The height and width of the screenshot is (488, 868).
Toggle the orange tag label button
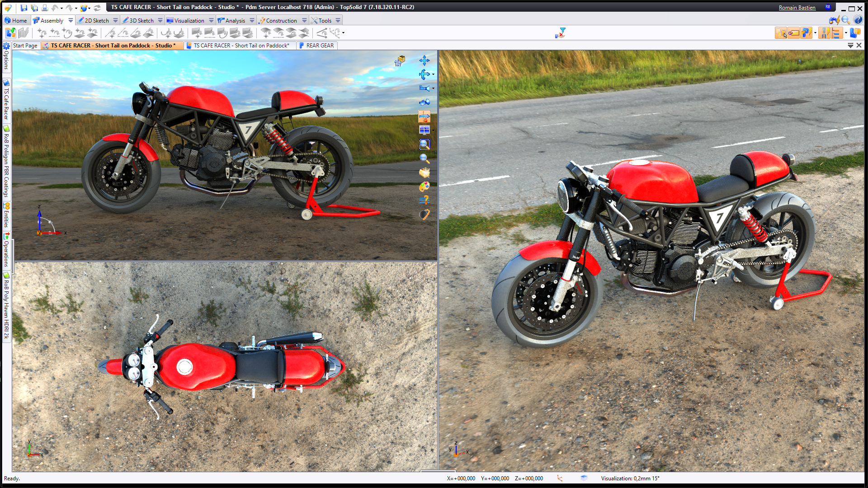click(x=793, y=33)
